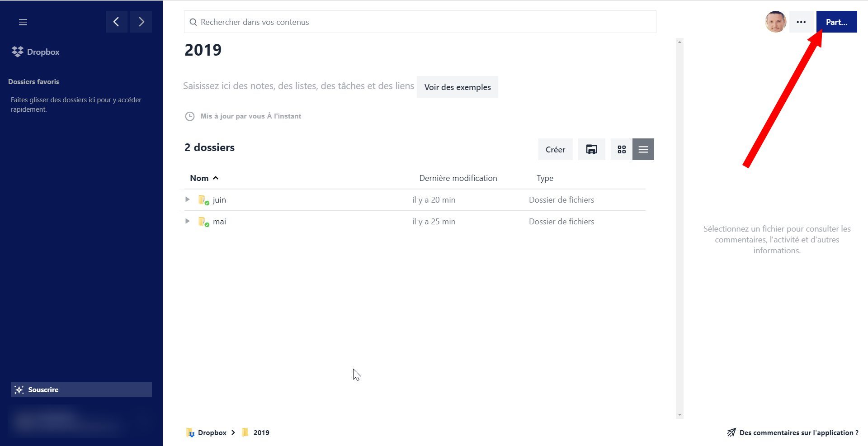Click the Souscrire sparkle icon

click(x=19, y=389)
